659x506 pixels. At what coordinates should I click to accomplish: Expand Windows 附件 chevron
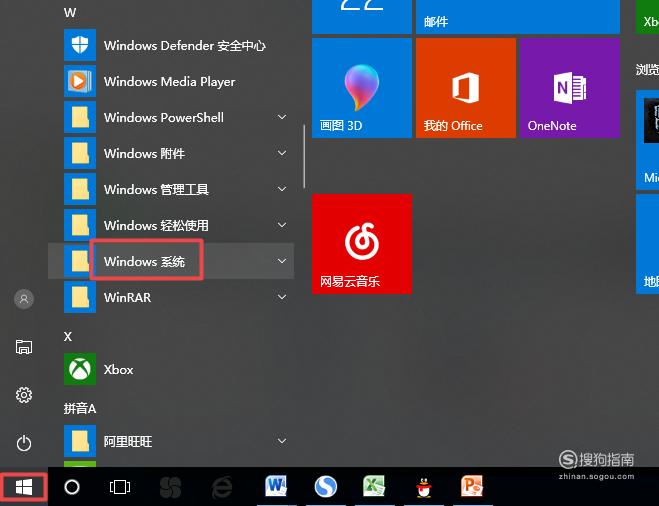tap(282, 153)
